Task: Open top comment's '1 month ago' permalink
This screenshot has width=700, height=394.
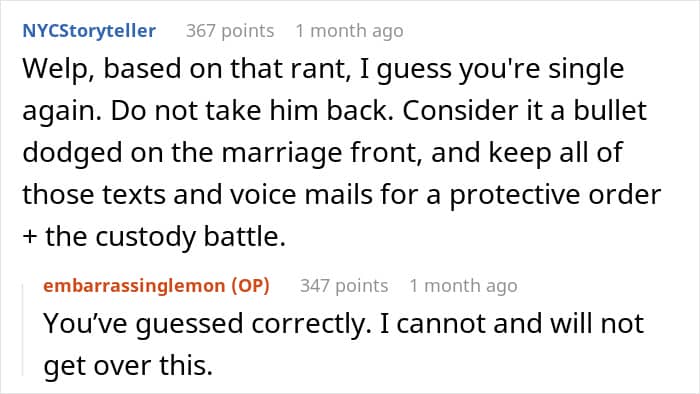Action: [350, 31]
